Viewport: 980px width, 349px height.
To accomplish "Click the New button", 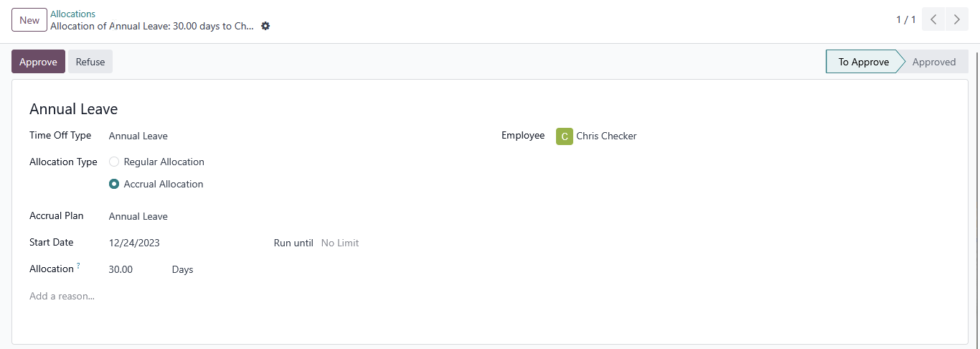I will (29, 20).
